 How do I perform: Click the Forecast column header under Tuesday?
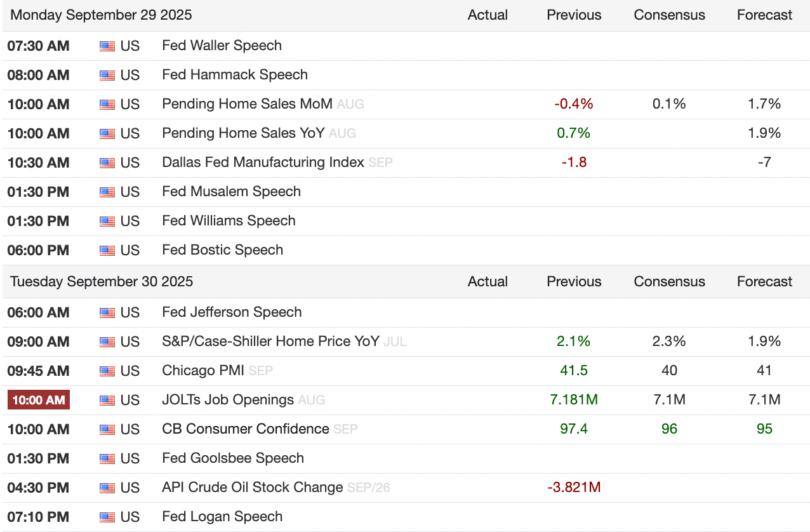click(764, 282)
